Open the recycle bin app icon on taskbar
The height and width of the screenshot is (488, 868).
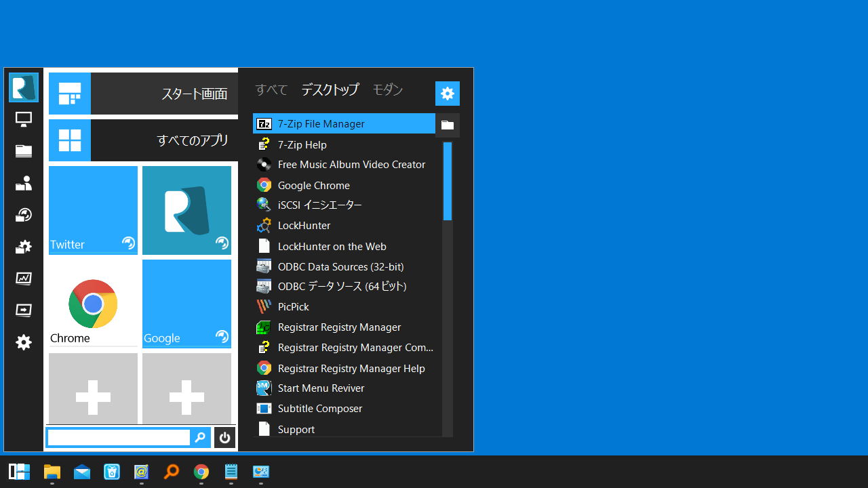click(x=112, y=472)
